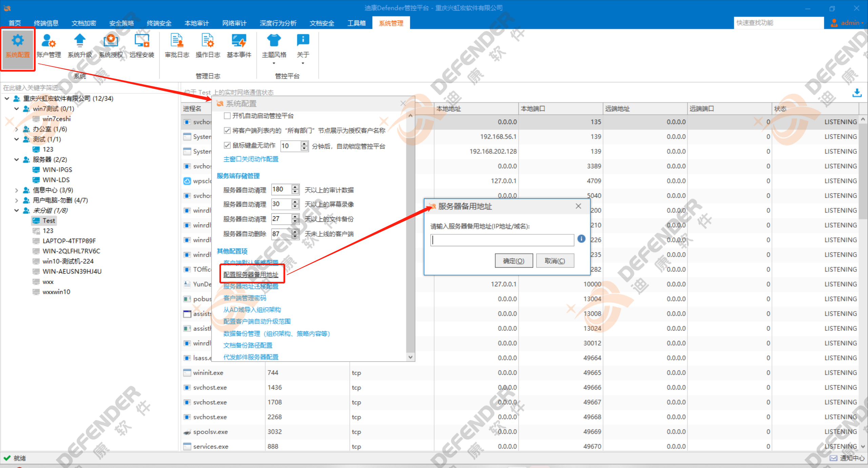Open 通知中心 notification center
868x468 pixels.
tap(847, 458)
